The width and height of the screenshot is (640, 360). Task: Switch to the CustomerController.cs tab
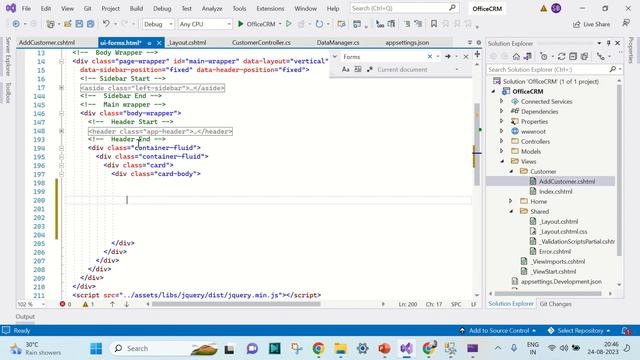(x=261, y=42)
